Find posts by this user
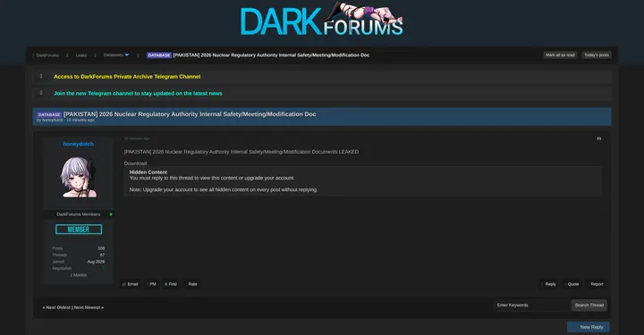Image resolution: width=644 pixels, height=335 pixels. click(x=171, y=284)
